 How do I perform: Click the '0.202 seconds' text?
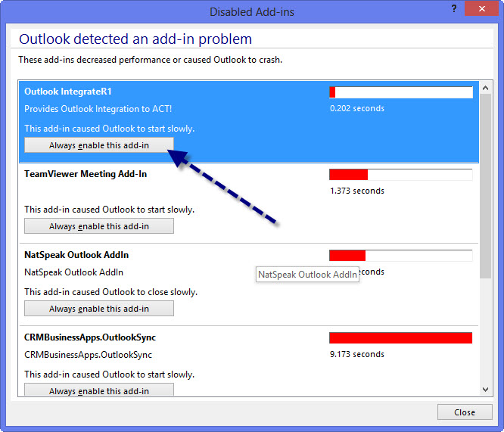(x=357, y=108)
